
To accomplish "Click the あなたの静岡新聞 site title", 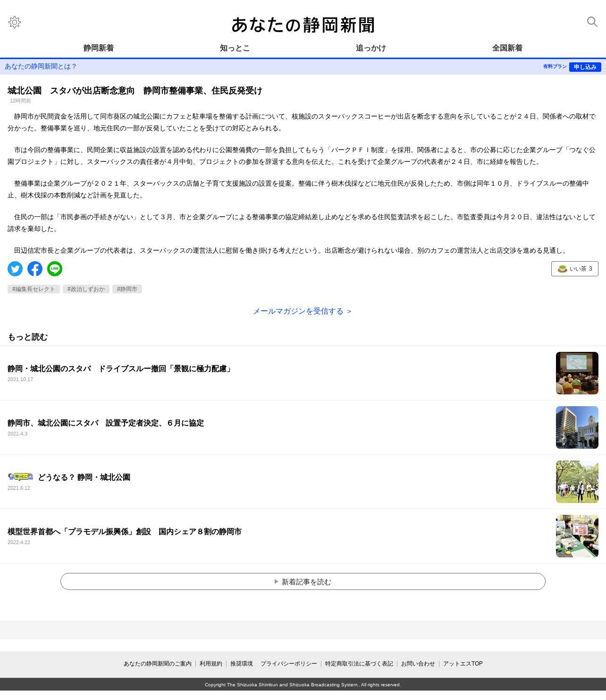I will (x=303, y=25).
